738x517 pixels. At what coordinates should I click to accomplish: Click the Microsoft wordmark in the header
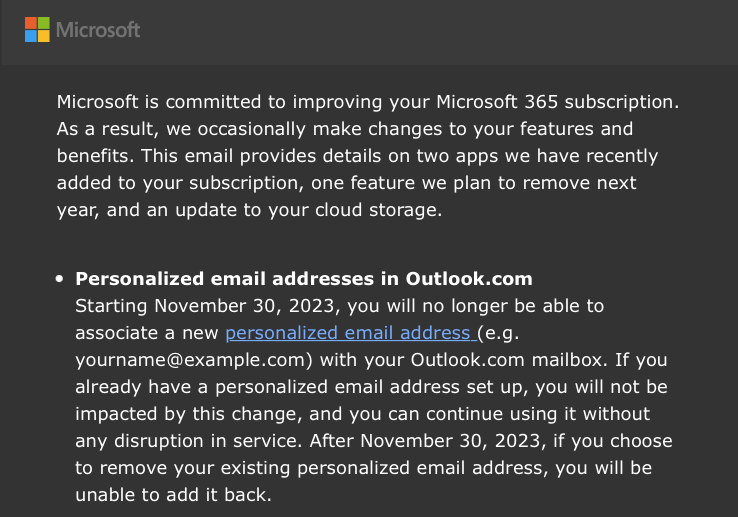coord(98,30)
